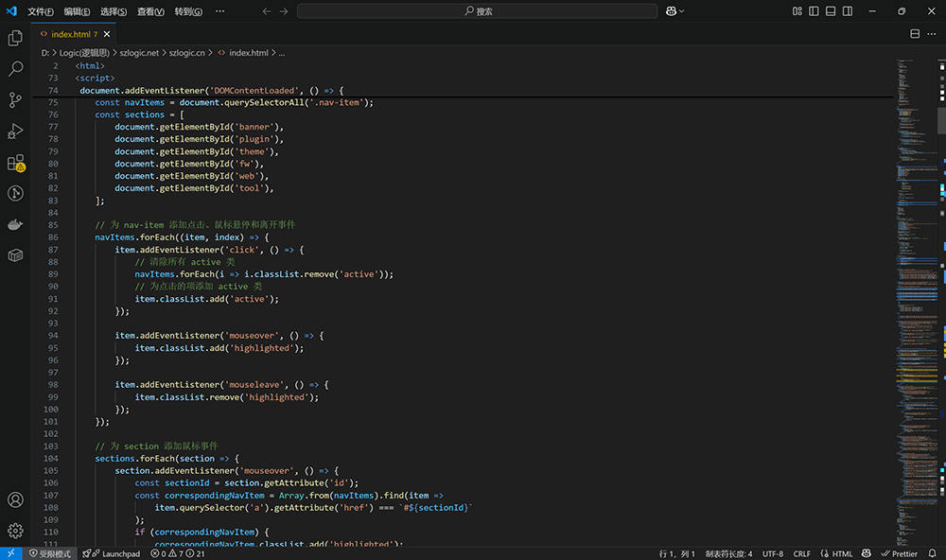
Task: Open problems count in status bar
Action: click(x=178, y=553)
